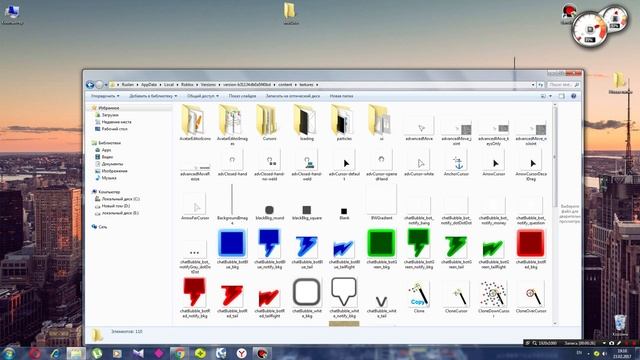Click the Explorer Forward navigation button
640x360 pixels.
pos(99,85)
